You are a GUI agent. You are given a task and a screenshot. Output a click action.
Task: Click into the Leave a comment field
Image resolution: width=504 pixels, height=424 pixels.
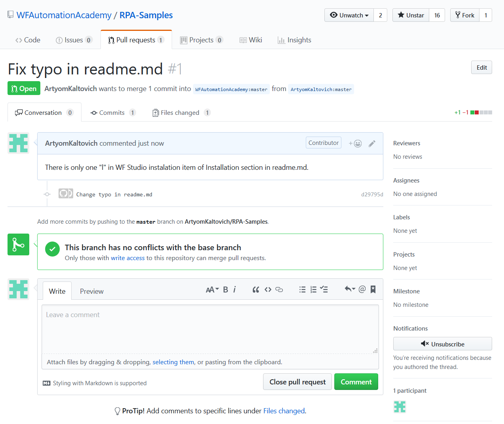tap(210, 329)
